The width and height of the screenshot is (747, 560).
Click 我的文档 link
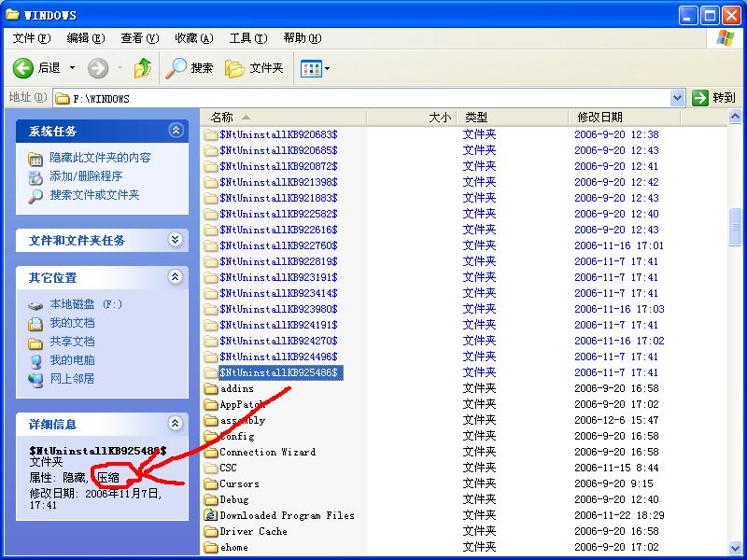(73, 323)
